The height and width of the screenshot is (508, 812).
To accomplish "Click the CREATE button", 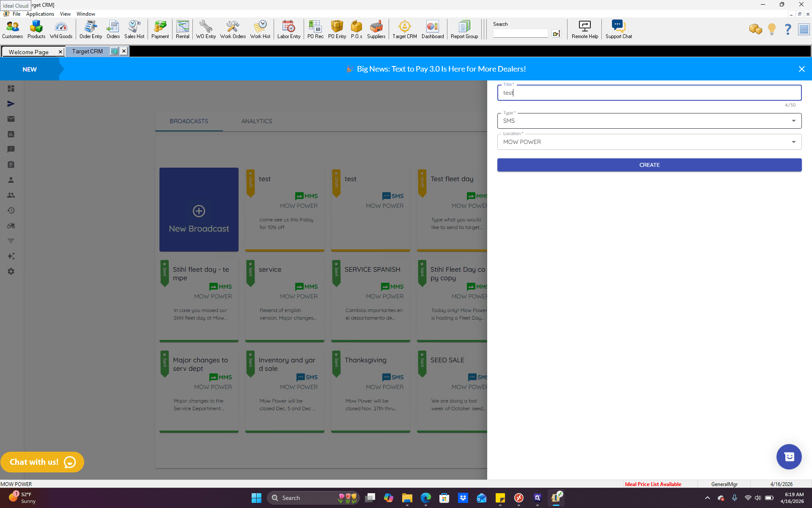I will (x=649, y=165).
